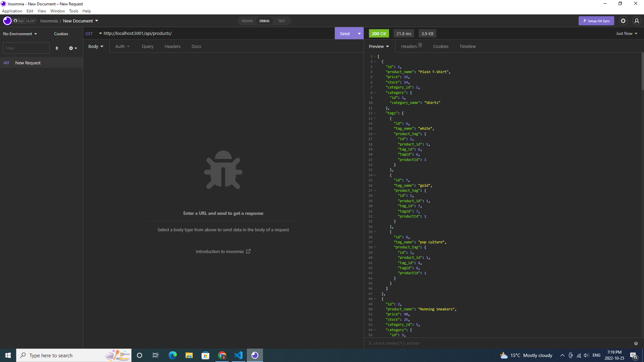Open Microsoft Store from taskbar

(205, 355)
